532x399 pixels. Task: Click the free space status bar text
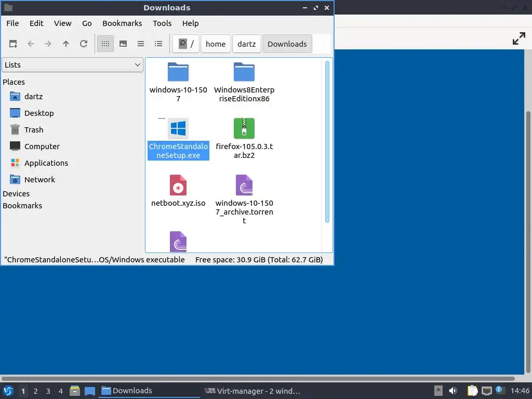(259, 260)
